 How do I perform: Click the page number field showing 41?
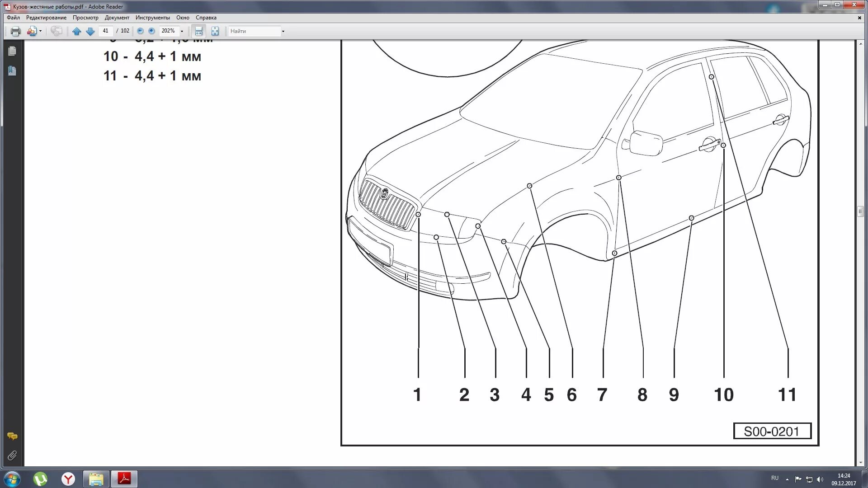(x=106, y=31)
